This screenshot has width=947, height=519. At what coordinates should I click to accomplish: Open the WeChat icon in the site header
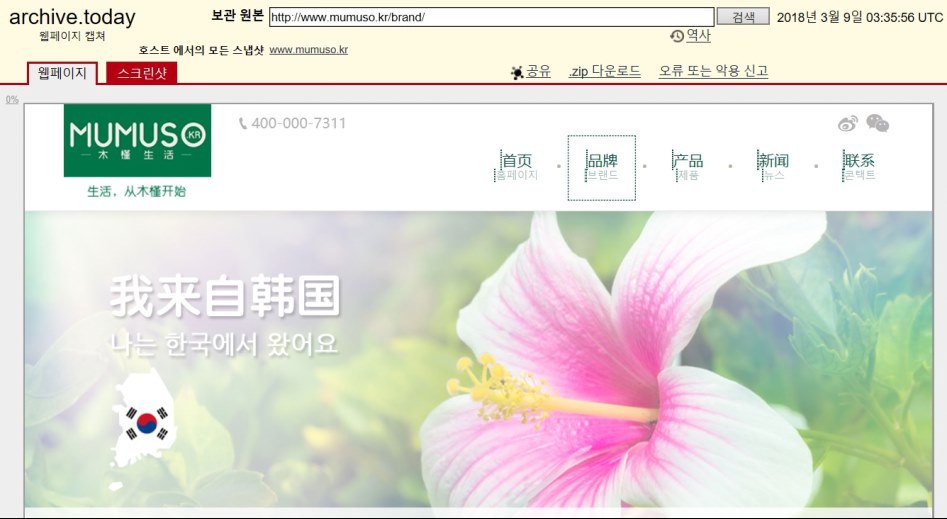tap(878, 123)
